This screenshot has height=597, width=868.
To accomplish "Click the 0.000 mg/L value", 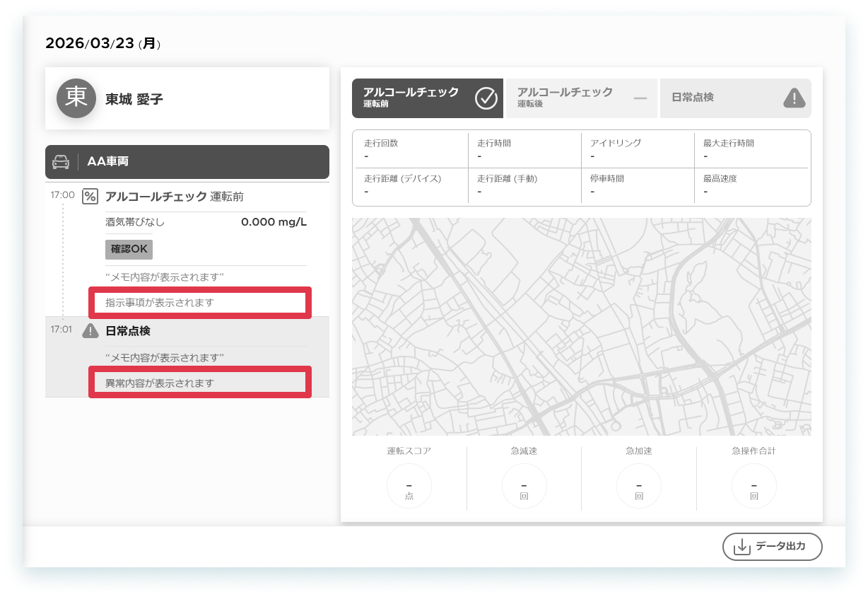I will point(274,222).
